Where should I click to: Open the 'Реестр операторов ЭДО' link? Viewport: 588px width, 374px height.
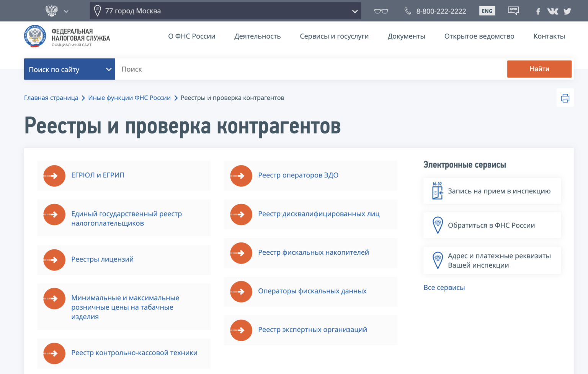coord(298,175)
